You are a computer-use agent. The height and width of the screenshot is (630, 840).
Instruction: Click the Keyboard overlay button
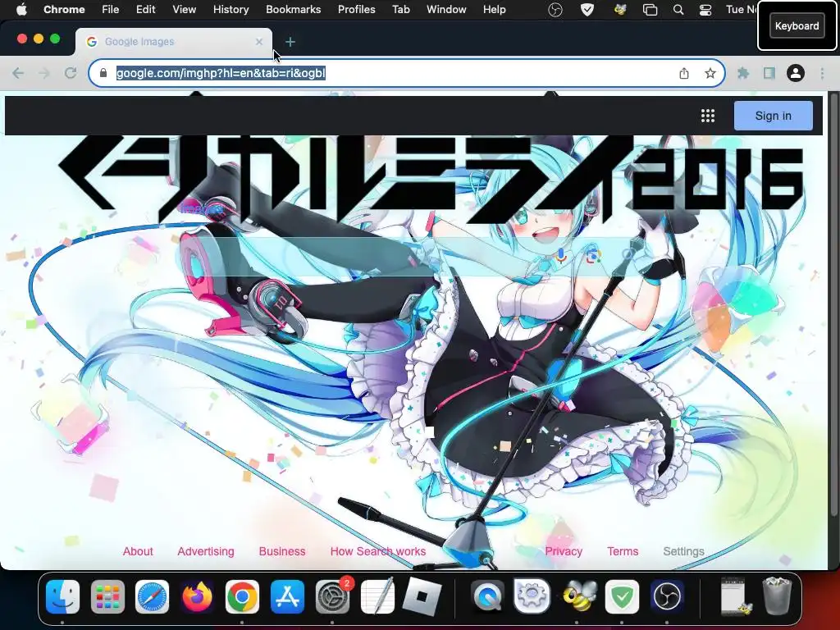coord(797,25)
